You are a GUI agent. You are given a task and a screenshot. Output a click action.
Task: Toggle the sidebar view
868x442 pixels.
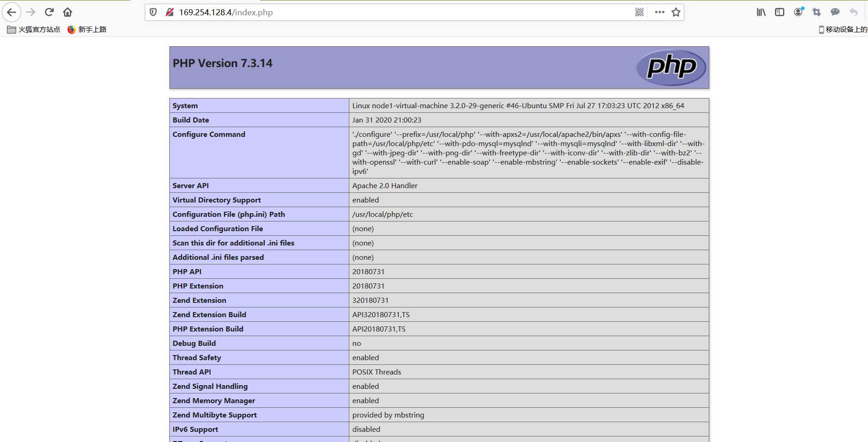tap(780, 12)
